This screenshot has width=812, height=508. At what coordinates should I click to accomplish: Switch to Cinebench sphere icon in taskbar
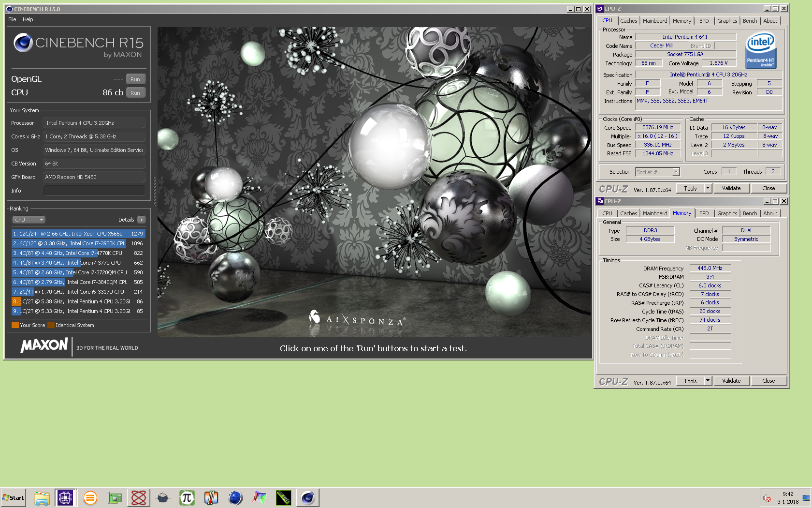click(x=308, y=497)
